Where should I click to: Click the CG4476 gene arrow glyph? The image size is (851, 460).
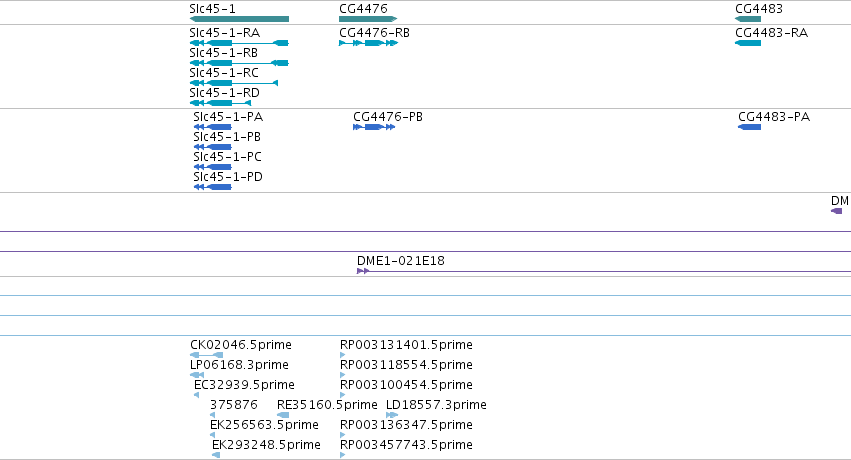click(368, 19)
